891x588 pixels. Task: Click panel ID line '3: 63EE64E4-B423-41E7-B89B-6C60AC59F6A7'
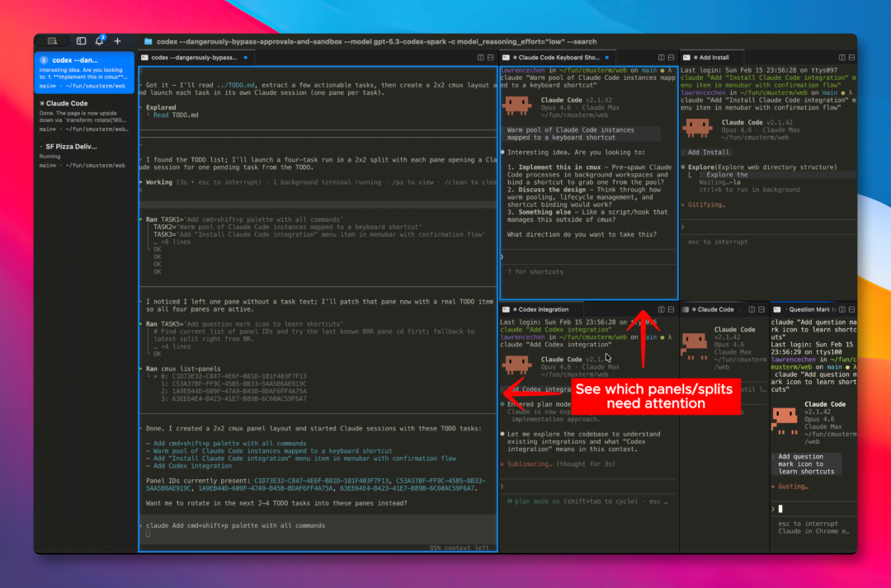click(x=233, y=398)
